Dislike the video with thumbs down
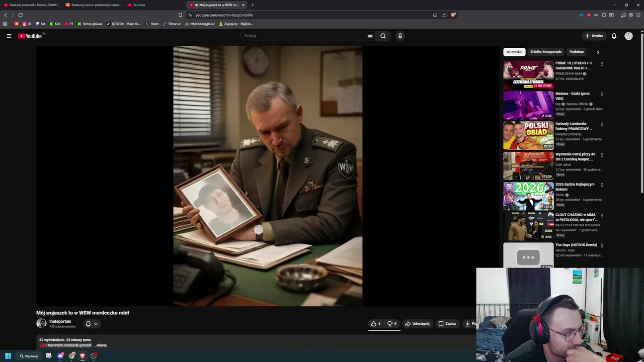 [392, 324]
